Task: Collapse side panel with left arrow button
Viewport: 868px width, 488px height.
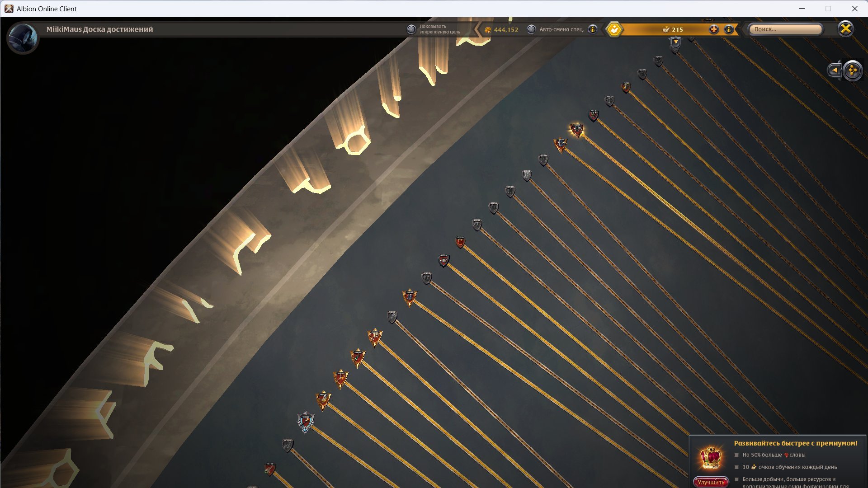Action: [834, 70]
